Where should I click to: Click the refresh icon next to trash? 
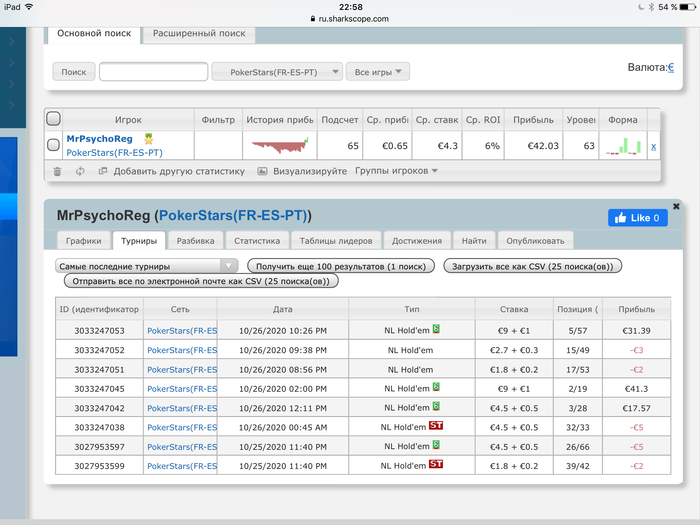coord(80,171)
